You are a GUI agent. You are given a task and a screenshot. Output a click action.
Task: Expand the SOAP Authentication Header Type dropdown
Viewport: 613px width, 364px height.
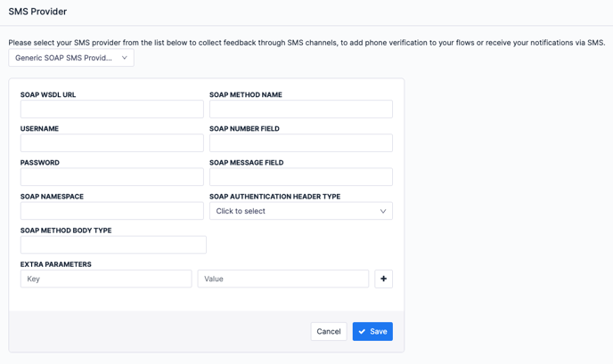pos(300,211)
